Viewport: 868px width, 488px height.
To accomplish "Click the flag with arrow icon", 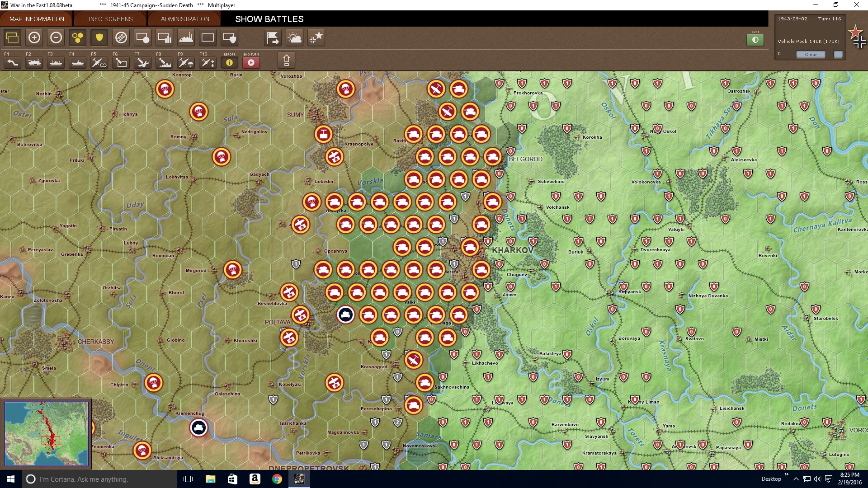I will tap(273, 38).
